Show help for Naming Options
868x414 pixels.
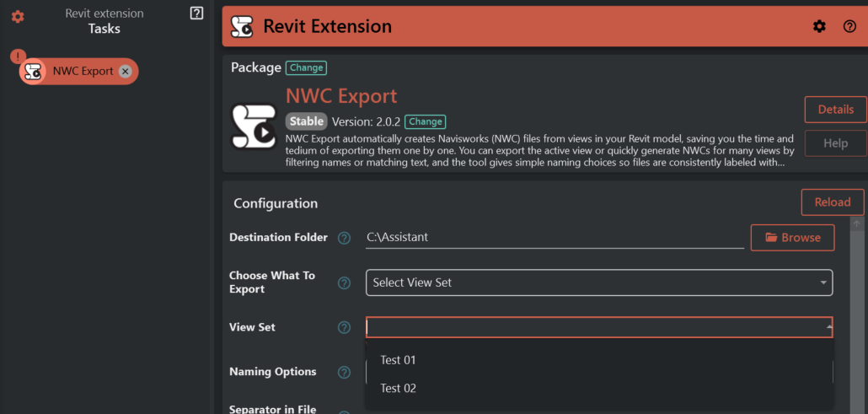[x=345, y=372]
